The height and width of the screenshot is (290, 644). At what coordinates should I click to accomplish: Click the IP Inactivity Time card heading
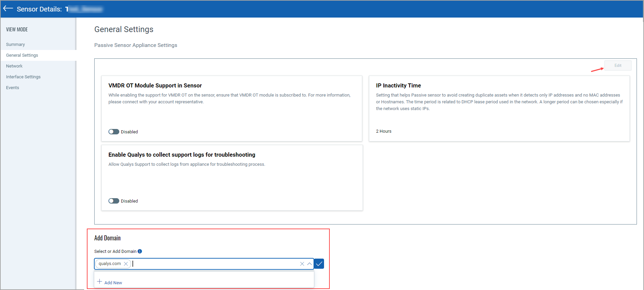[398, 85]
